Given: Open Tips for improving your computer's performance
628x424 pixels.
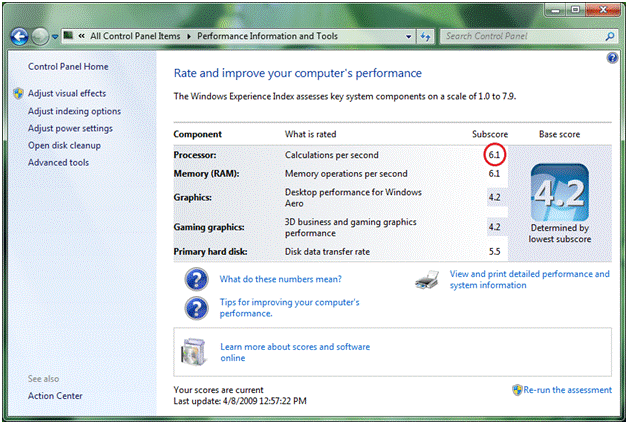Looking at the screenshot, I should point(289,308).
